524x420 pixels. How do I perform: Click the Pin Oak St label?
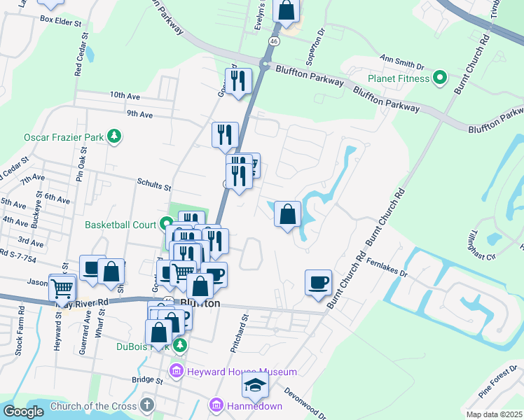[81, 164]
